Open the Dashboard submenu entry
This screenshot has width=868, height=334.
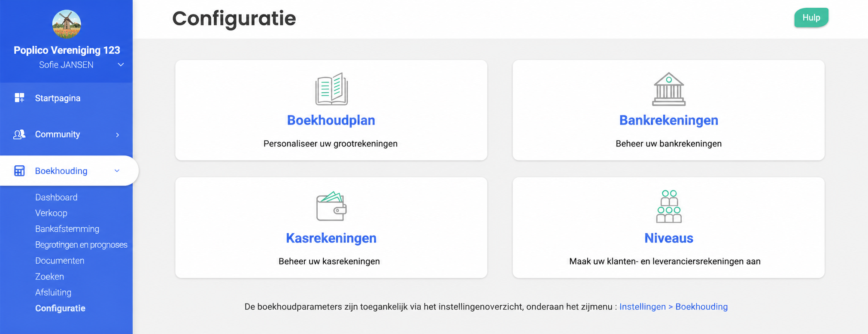(x=56, y=197)
